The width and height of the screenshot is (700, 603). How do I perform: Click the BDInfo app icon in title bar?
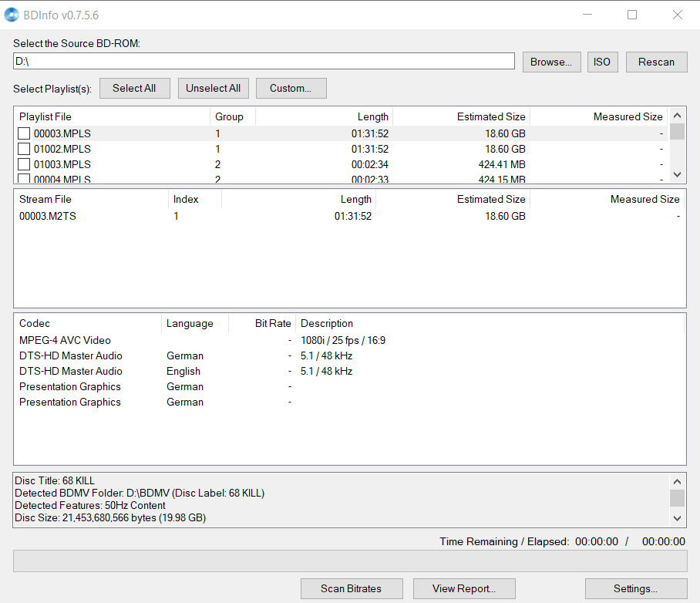11,15
